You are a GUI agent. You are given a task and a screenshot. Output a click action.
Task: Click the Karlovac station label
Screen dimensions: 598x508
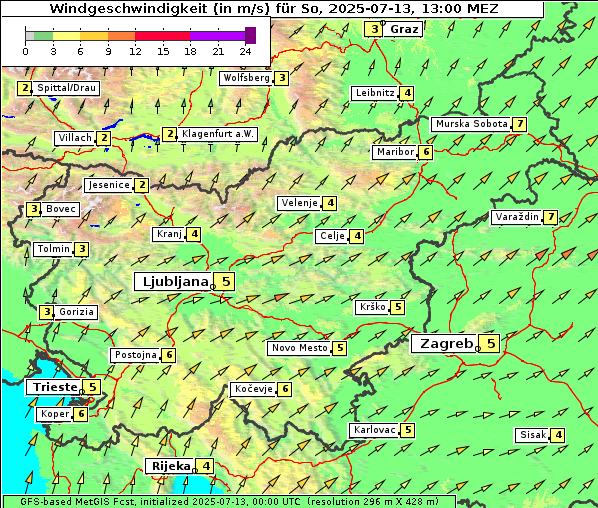374,430
